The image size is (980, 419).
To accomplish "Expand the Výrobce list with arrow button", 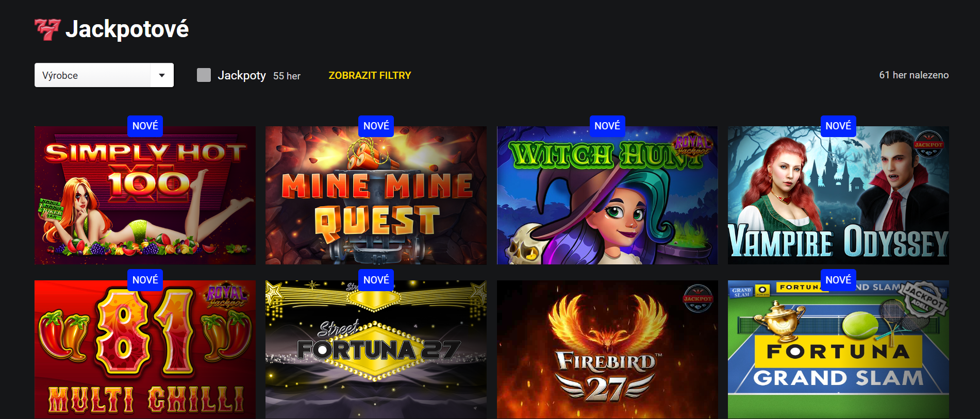I will 162,75.
